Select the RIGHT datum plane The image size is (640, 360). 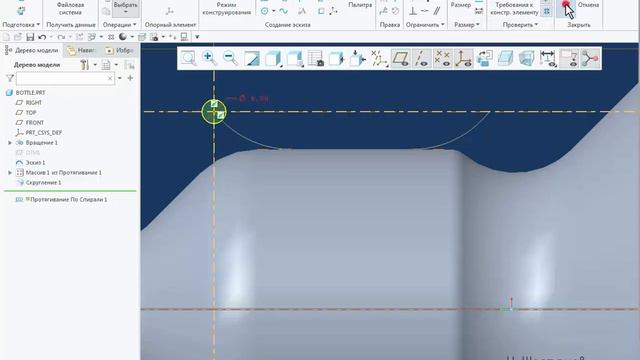click(x=34, y=102)
